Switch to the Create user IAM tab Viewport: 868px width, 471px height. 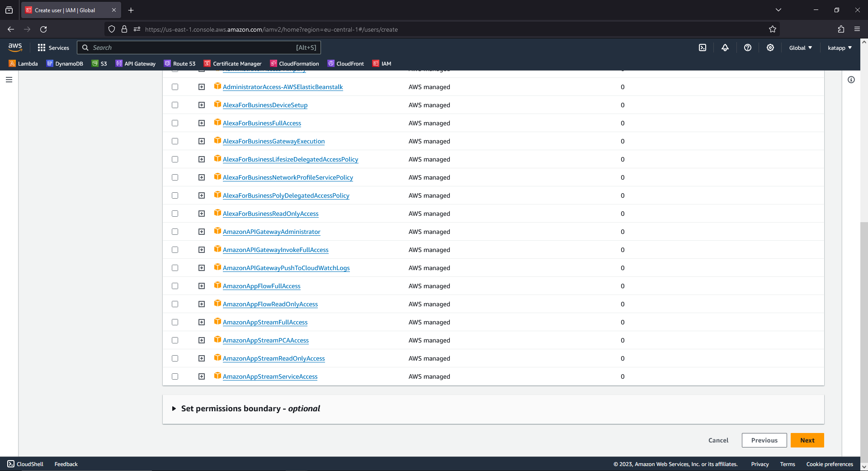coord(71,10)
